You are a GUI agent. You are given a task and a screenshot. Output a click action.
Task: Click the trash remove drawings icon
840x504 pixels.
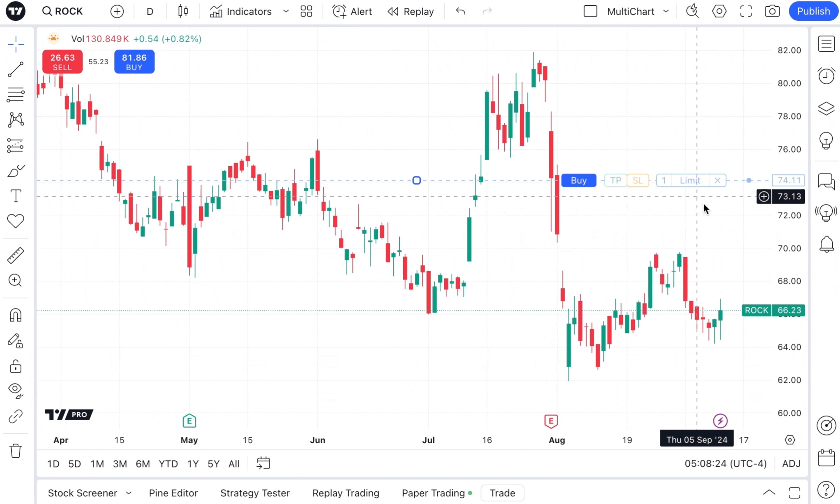coord(15,451)
